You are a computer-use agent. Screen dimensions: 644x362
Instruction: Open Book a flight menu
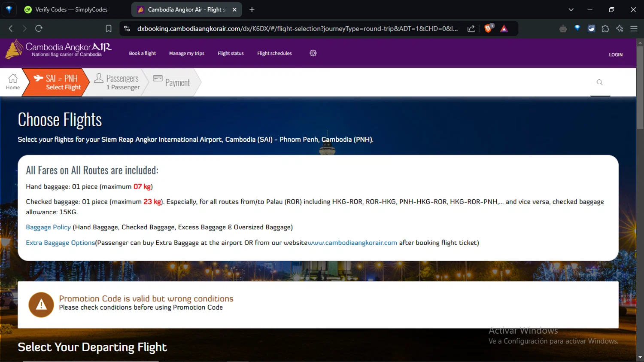143,53
